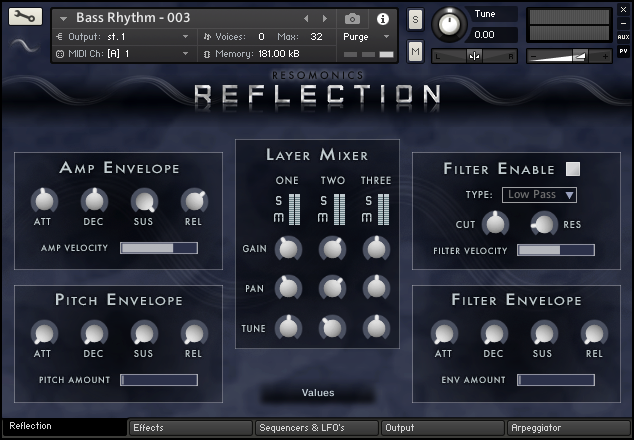Click the Layer THREE GAIN knob
Screen dimensions: 634x440
[376, 249]
